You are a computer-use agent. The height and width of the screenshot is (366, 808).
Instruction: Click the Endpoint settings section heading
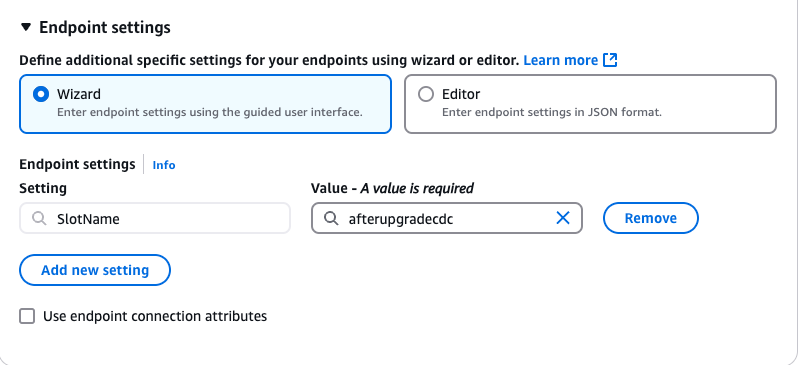pyautogui.click(x=105, y=27)
